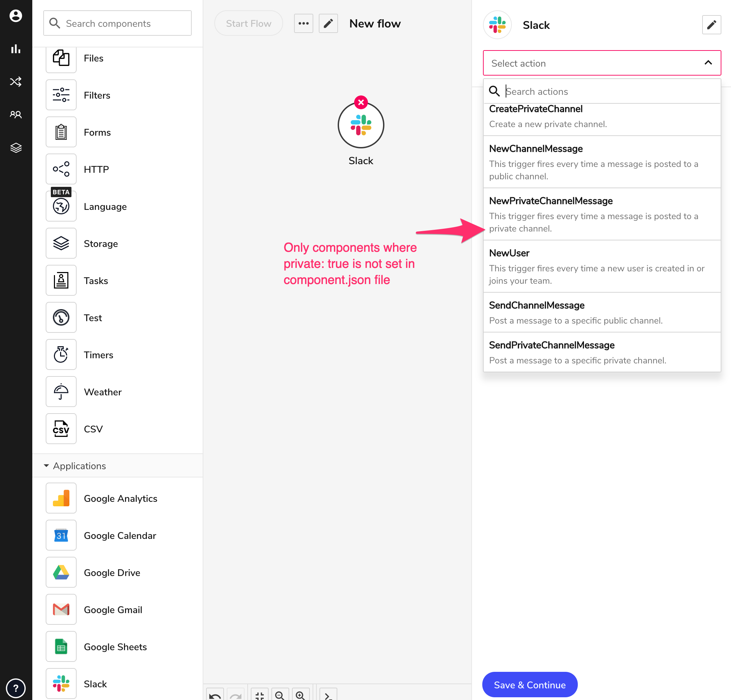Image resolution: width=731 pixels, height=700 pixels.
Task: Click the user profile icon in sidebar
Action: coord(16,16)
